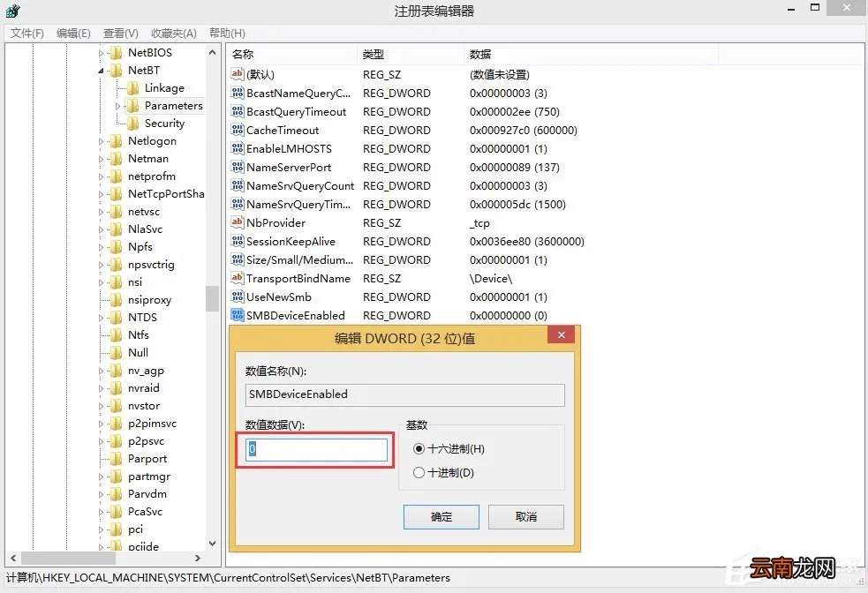Image resolution: width=868 pixels, height=593 pixels.
Task: Collapse the NetBT tree branch arrow
Action: [100, 70]
